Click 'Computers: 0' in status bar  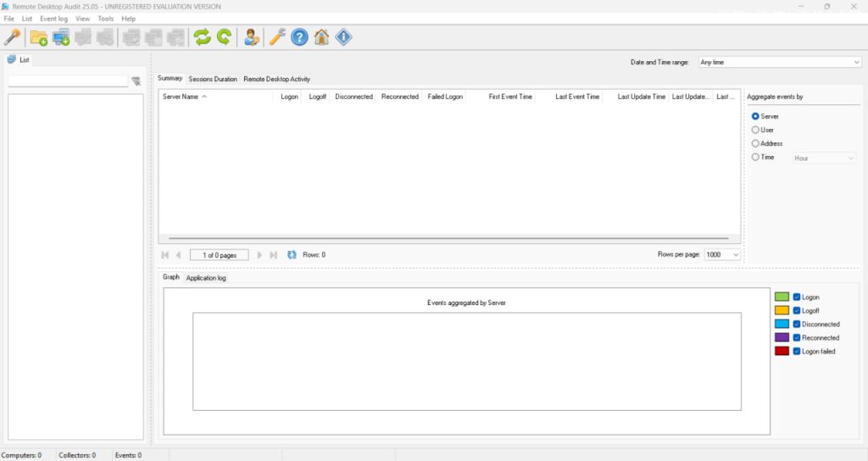[x=21, y=455]
